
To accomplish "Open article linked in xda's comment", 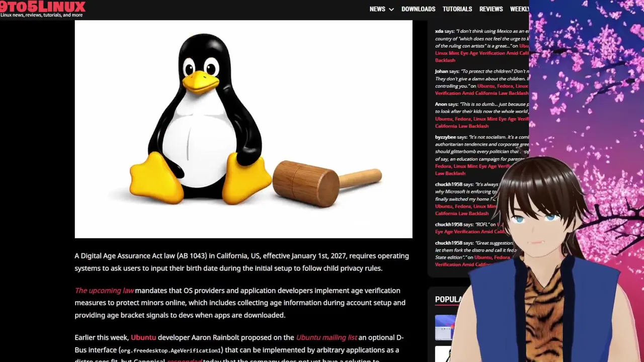I will pyautogui.click(x=481, y=53).
